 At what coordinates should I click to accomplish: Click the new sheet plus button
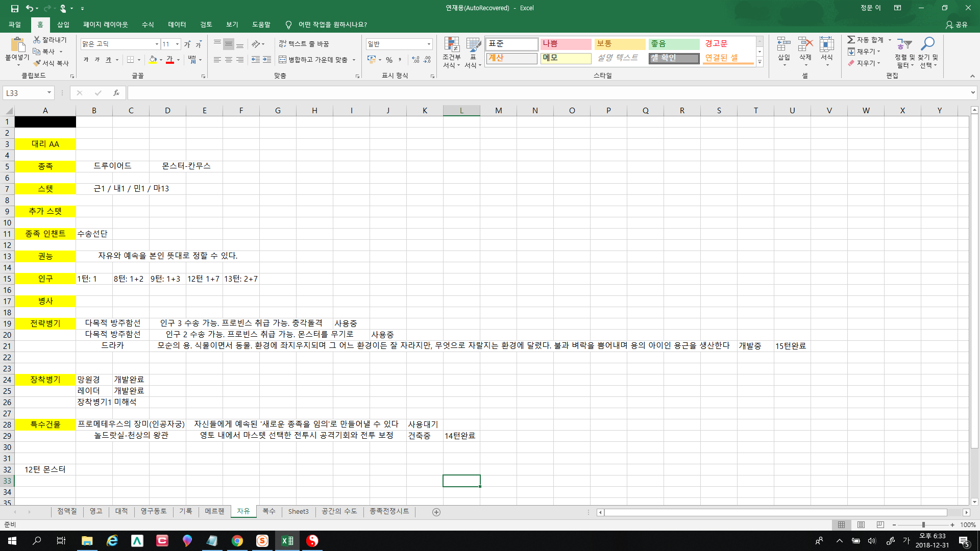(x=436, y=512)
